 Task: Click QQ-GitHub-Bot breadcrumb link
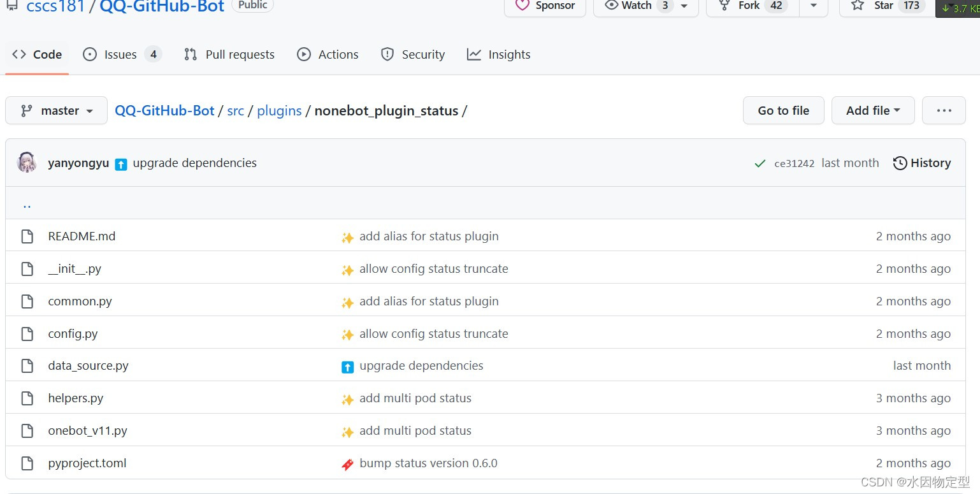[164, 111]
